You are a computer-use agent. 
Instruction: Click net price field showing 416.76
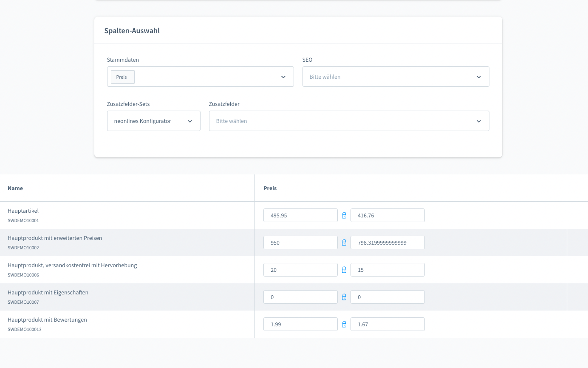click(387, 215)
